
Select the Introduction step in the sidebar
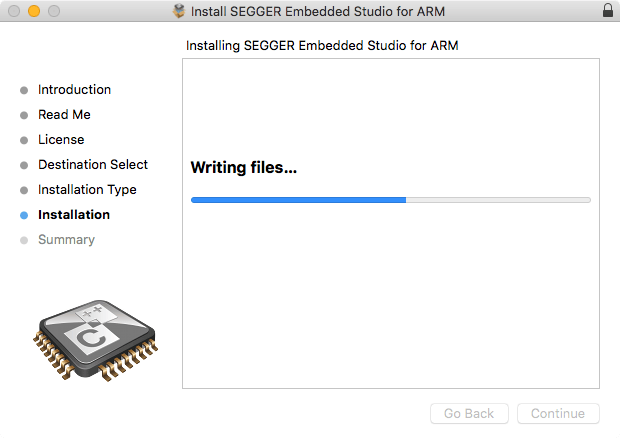tap(74, 90)
